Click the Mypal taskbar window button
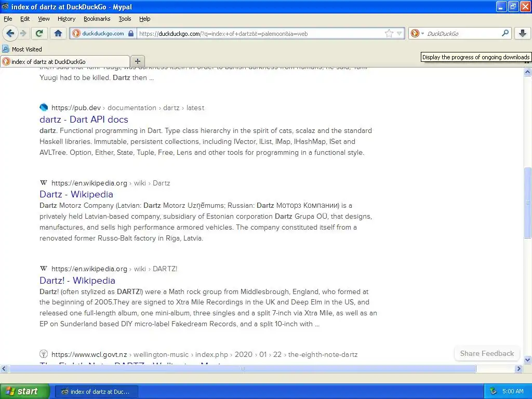The height and width of the screenshot is (399, 532). tap(96, 392)
